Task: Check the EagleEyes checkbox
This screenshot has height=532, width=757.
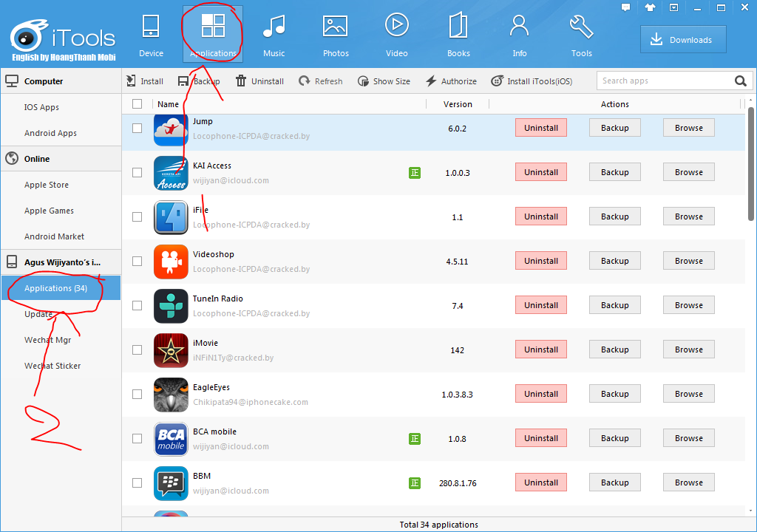Action: click(x=137, y=394)
